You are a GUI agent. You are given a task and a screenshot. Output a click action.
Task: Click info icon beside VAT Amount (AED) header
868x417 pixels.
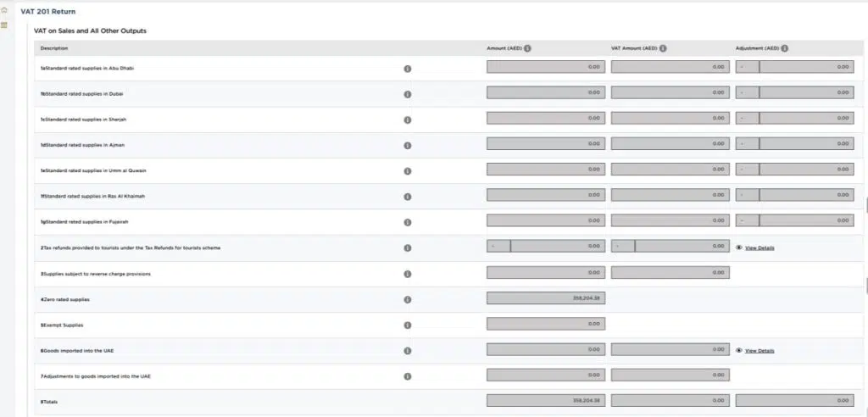click(662, 48)
